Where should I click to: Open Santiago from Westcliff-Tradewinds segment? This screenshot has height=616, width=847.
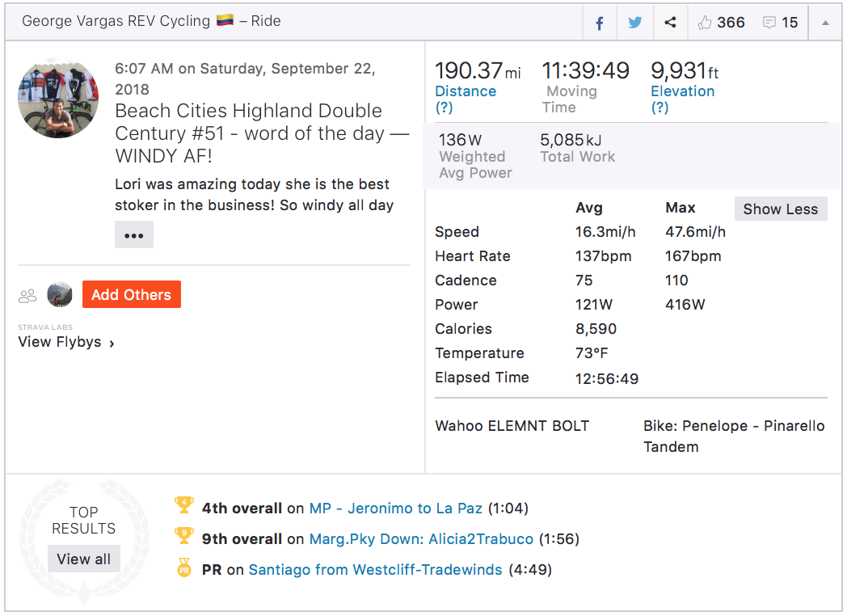tap(375, 570)
